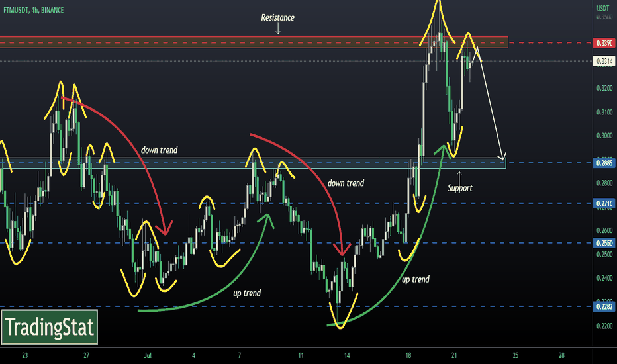Click the 18 date label on time axis
The height and width of the screenshot is (364, 617).
pos(408,356)
